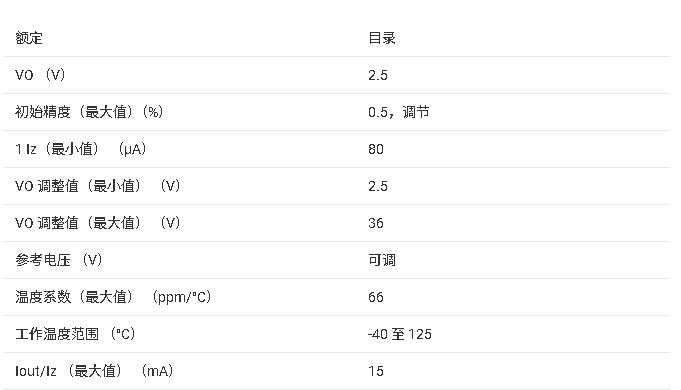
Task: Select the Iz(最小值)(μA) label
Action: pos(81,149)
